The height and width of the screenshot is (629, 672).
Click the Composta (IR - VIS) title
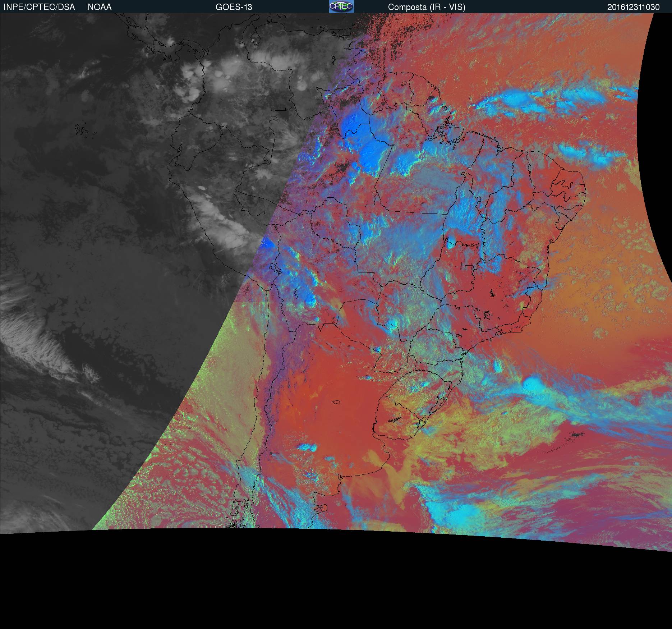[x=427, y=7]
